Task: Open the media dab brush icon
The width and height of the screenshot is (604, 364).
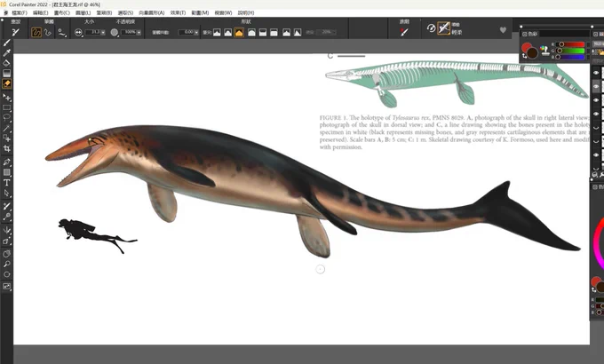Action: coord(403,32)
